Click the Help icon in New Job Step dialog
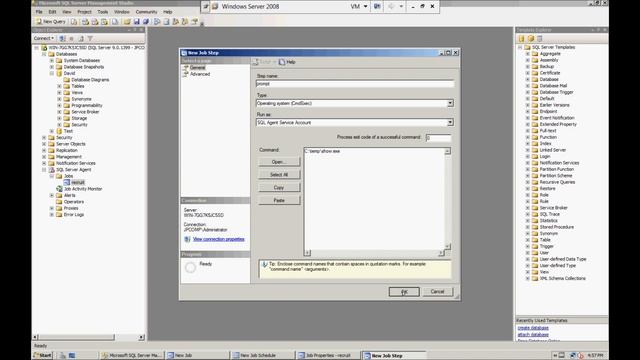Image resolution: width=640 pixels, height=360 pixels. point(287,62)
